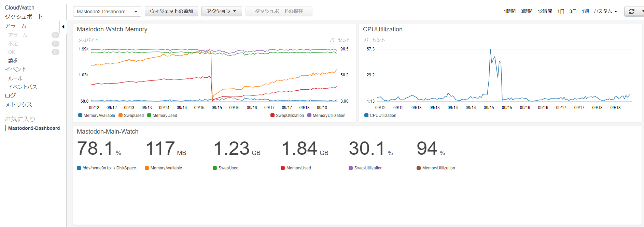This screenshot has height=227, width=644.
Task: Click the DiskSpace legend marker in Main-Watch
Action: point(79,168)
